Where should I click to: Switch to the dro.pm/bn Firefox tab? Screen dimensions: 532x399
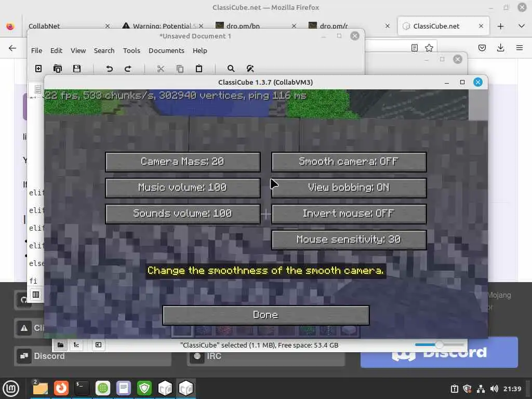(255, 26)
